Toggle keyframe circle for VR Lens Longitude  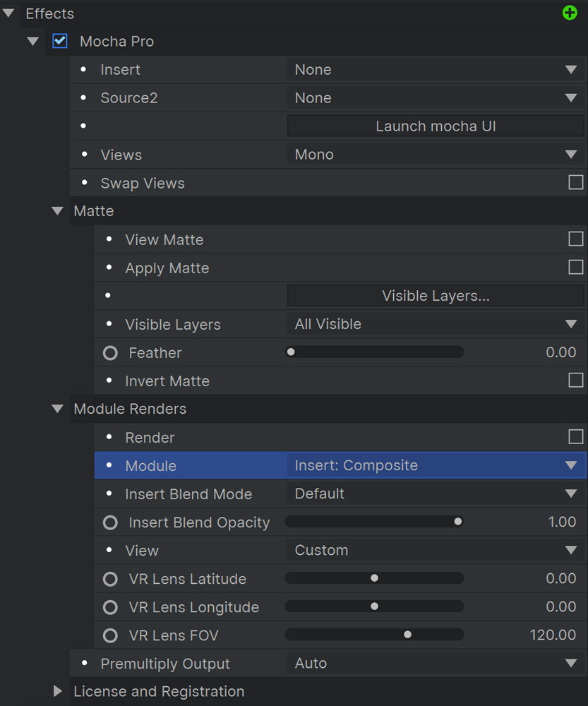(110, 607)
